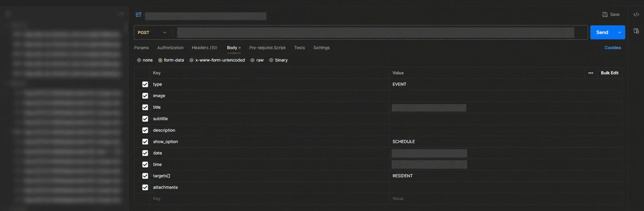Toggle the time row checkbox
644x211 pixels.
pos(145,165)
